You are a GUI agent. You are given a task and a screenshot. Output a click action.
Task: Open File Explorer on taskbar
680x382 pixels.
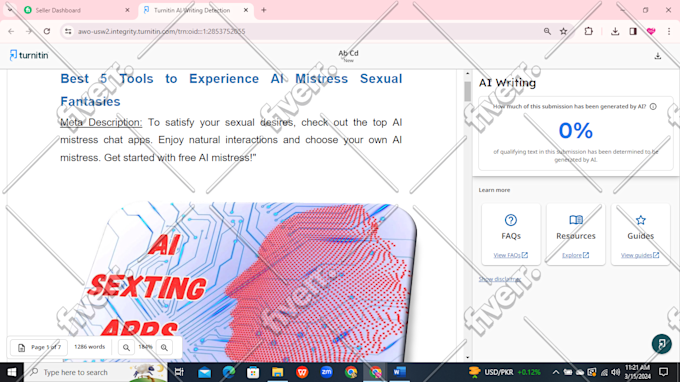point(278,372)
